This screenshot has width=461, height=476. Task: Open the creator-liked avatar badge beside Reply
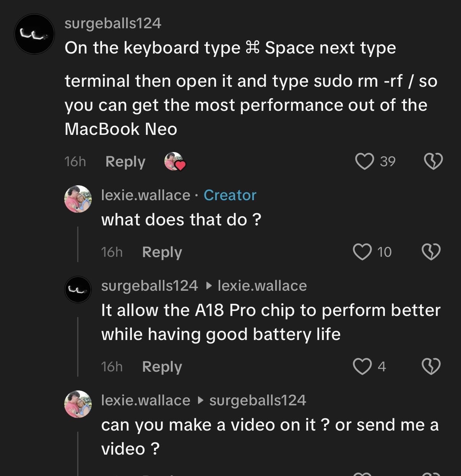(x=175, y=162)
